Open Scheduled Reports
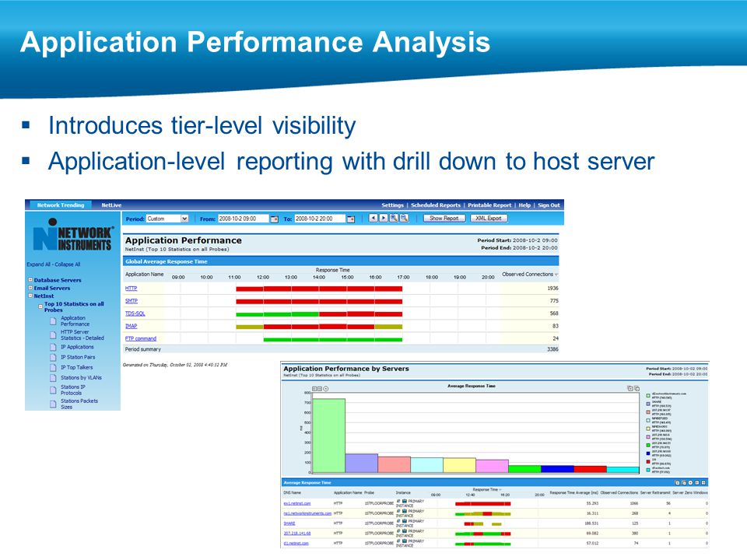 click(x=436, y=205)
